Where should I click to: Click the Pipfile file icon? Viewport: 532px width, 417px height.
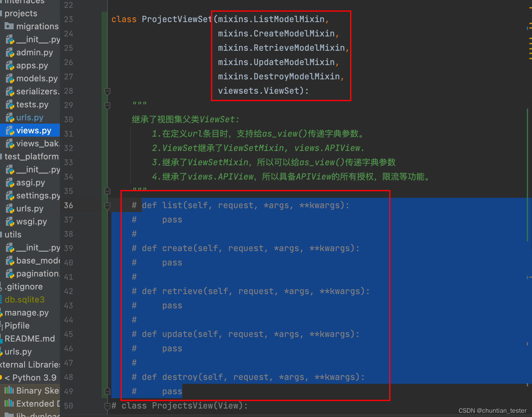(x=1, y=325)
